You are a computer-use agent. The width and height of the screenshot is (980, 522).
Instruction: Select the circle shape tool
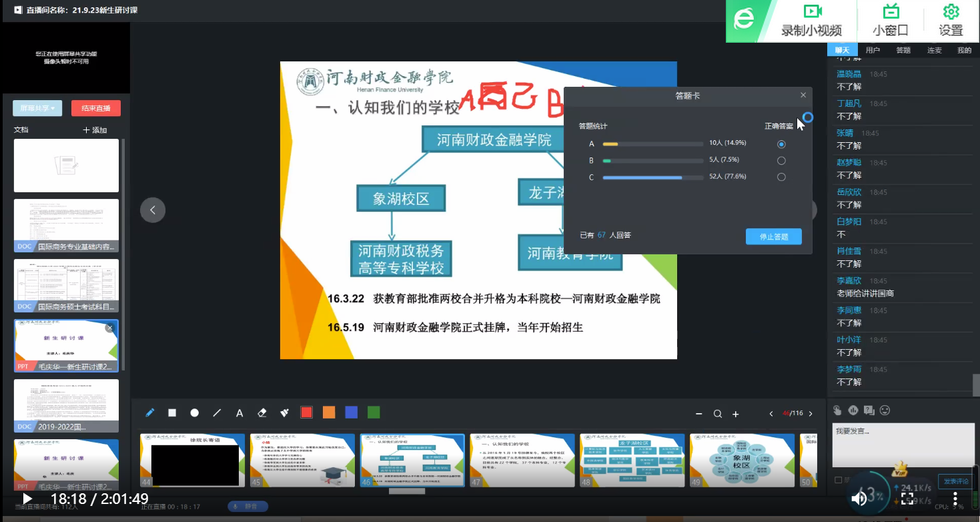195,413
